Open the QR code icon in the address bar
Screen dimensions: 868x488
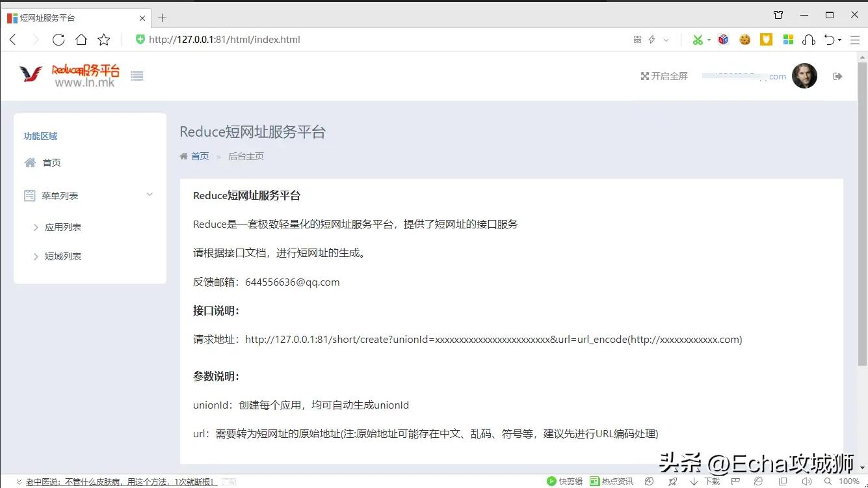click(x=637, y=39)
